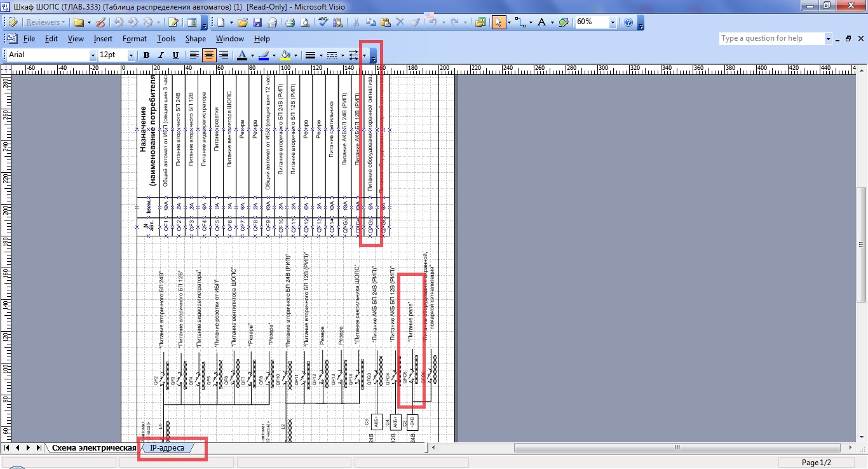Image resolution: width=868 pixels, height=469 pixels.
Task: Select the Pointer tool
Action: 498,22
